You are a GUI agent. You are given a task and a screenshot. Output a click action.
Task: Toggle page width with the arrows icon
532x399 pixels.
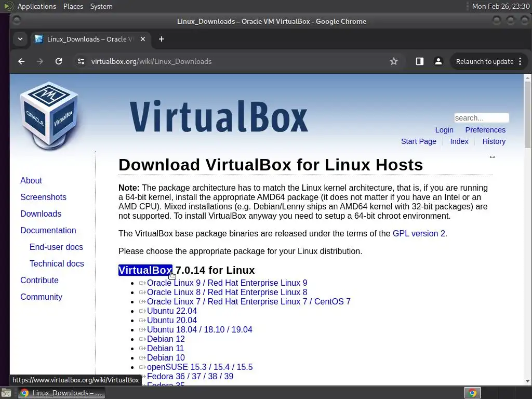[x=493, y=157]
